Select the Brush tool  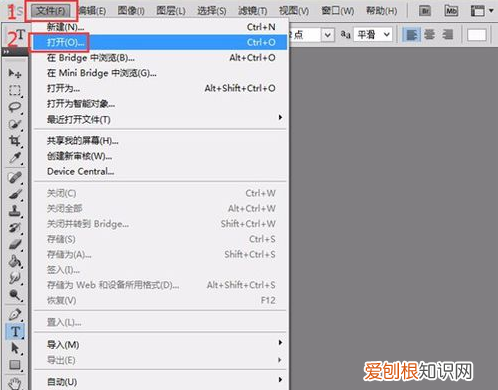(15, 194)
